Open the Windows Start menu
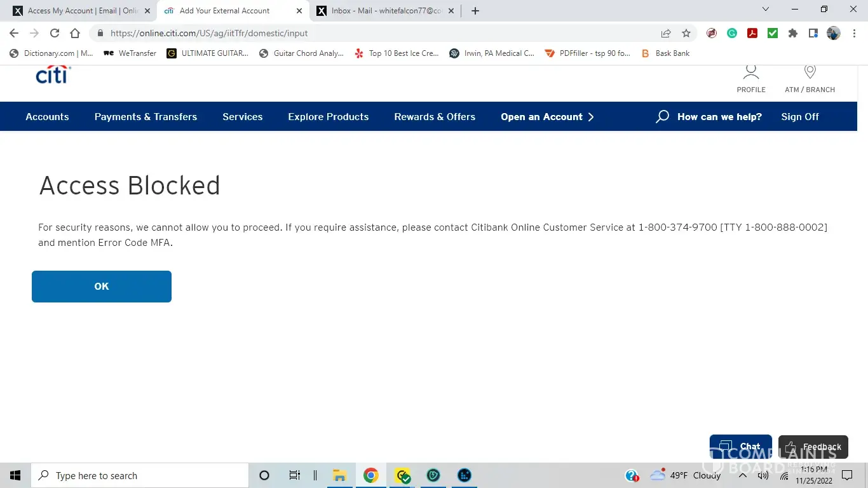 click(x=15, y=475)
